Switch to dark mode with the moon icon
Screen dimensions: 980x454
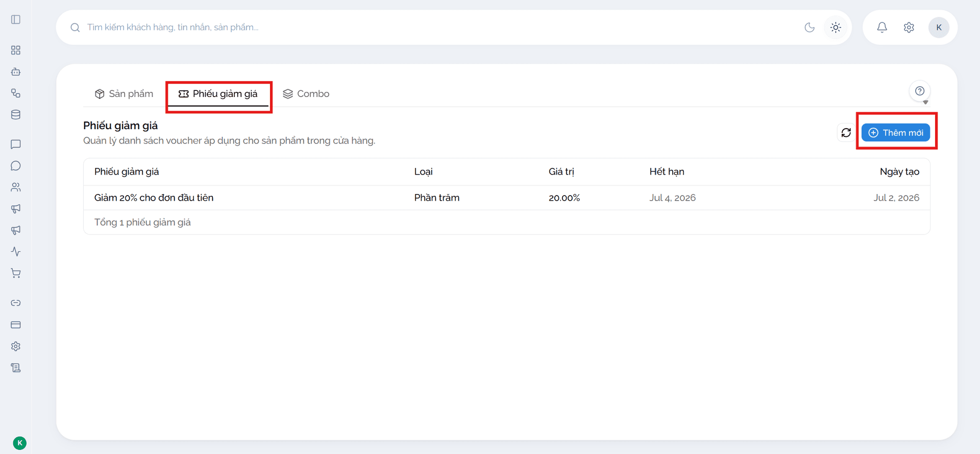(810, 27)
